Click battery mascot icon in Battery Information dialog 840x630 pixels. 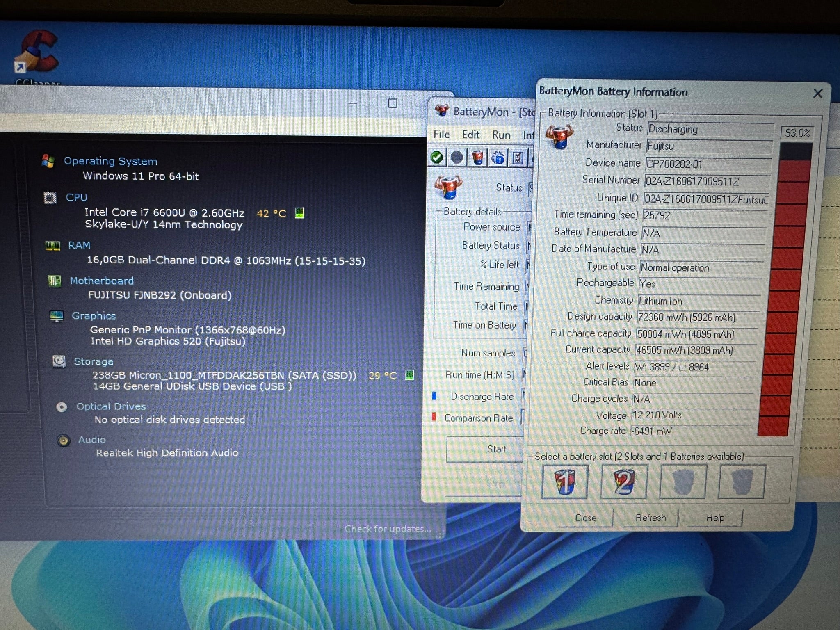click(x=559, y=136)
